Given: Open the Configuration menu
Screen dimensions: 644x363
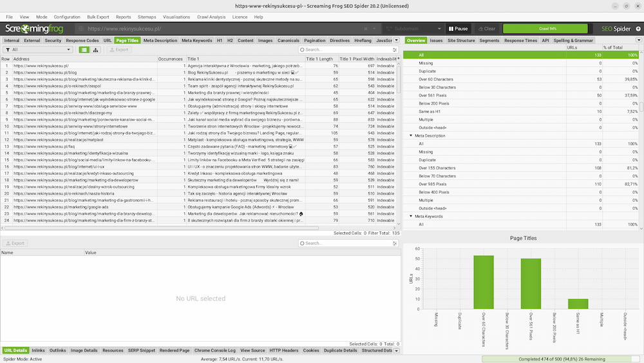Looking at the screenshot, I should (x=67, y=17).
